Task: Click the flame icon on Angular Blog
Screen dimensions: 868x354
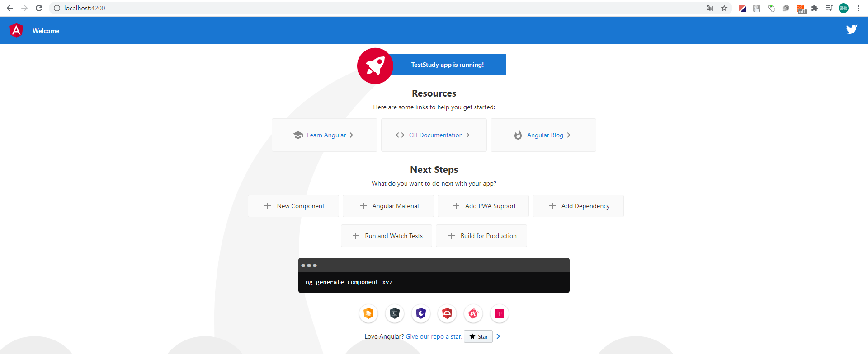Action: pos(518,135)
